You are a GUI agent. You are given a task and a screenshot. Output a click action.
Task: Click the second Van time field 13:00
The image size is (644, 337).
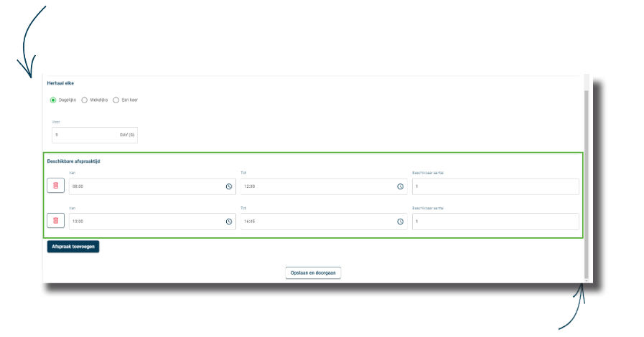point(144,222)
